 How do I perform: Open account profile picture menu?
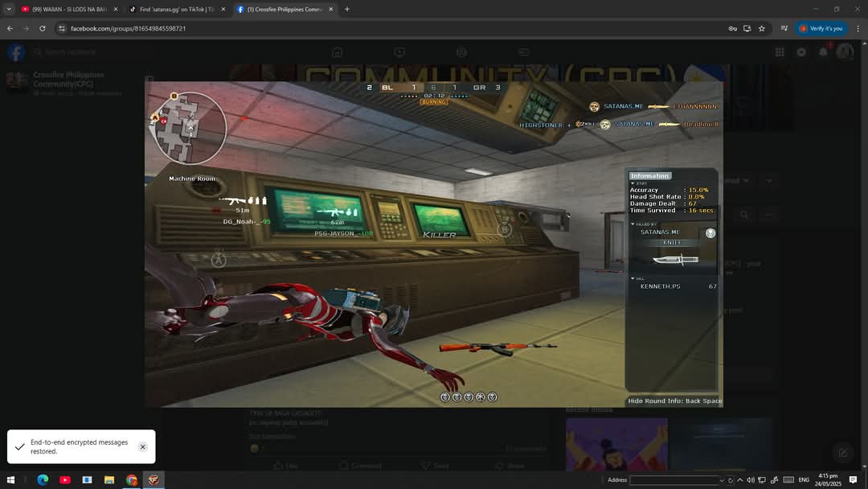click(x=844, y=52)
